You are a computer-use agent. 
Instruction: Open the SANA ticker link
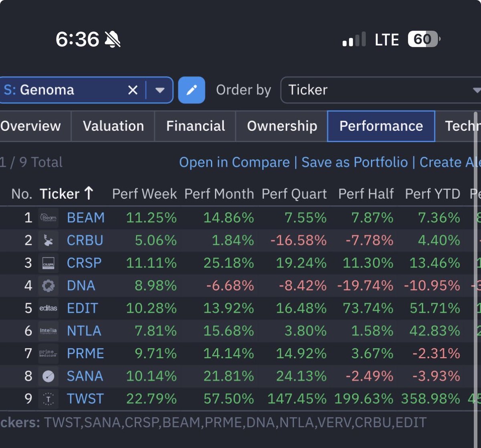85,376
